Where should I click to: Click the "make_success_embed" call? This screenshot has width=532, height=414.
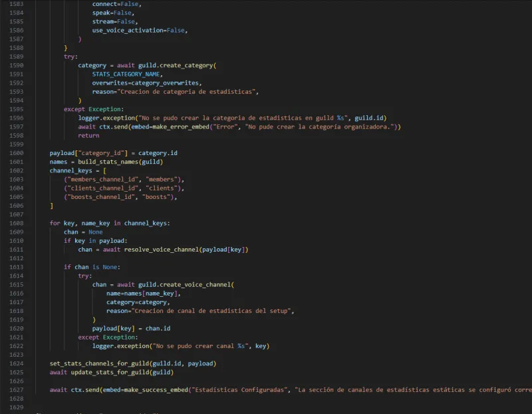point(156,390)
